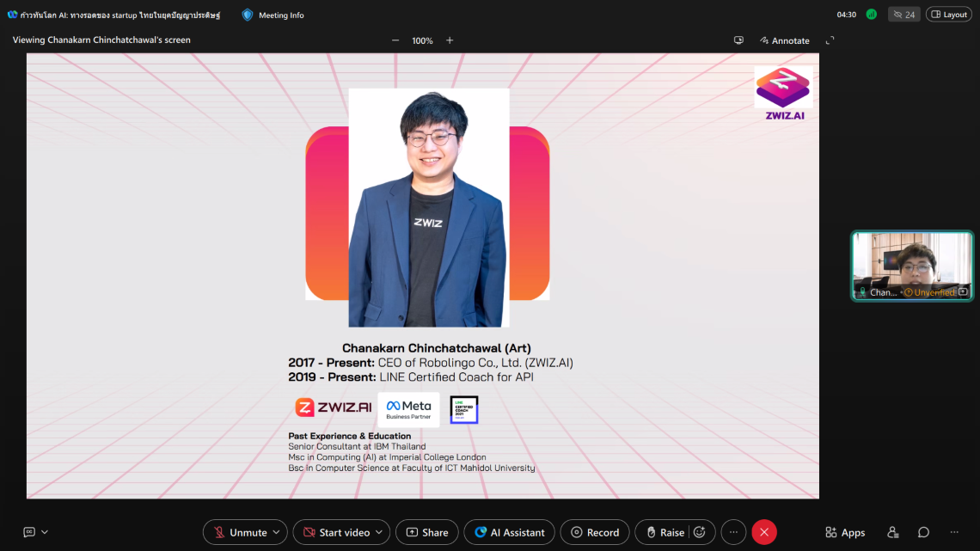The image size is (980, 551).
Task: Click the green network quality indicator
Action: point(871,15)
